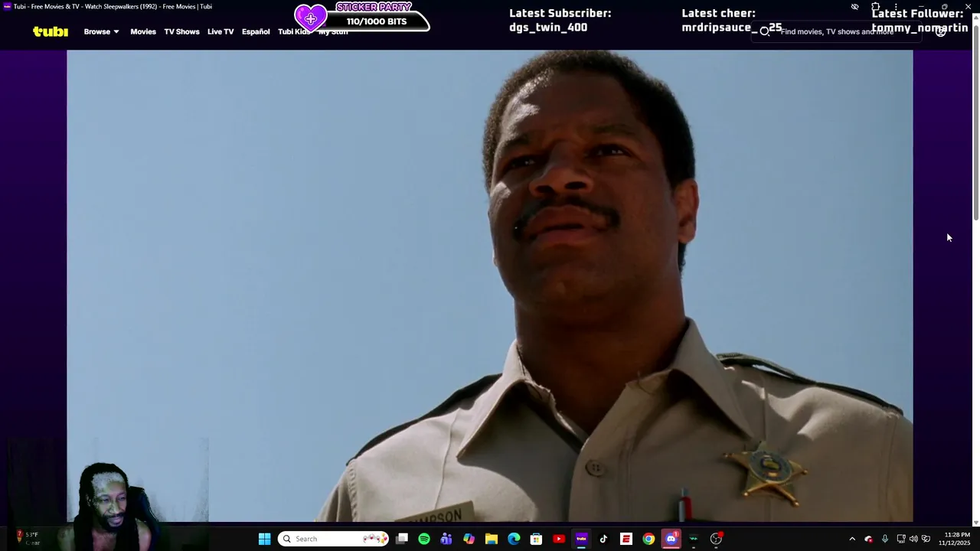Open the Live TV section
Screen dimensions: 980x551
[x=220, y=31]
